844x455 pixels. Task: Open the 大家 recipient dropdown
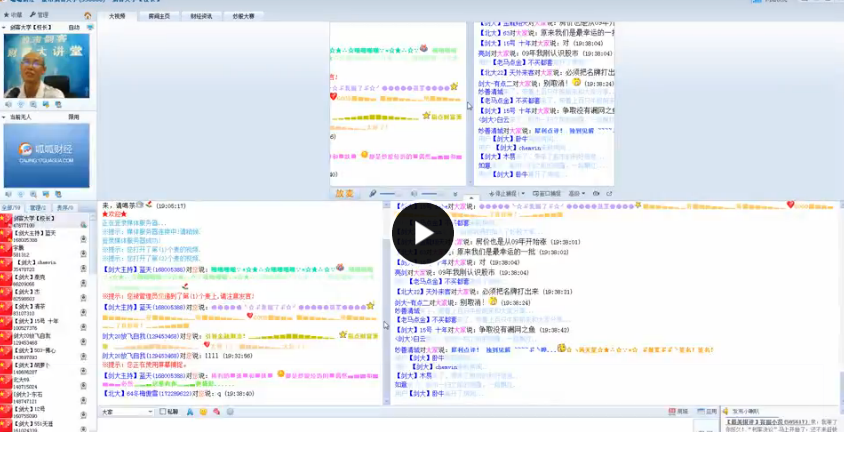[x=128, y=412]
